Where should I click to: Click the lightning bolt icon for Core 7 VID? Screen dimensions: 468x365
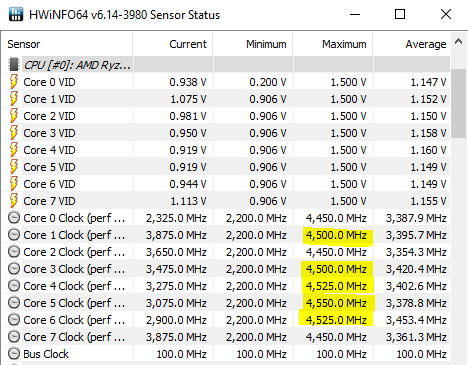(14, 201)
